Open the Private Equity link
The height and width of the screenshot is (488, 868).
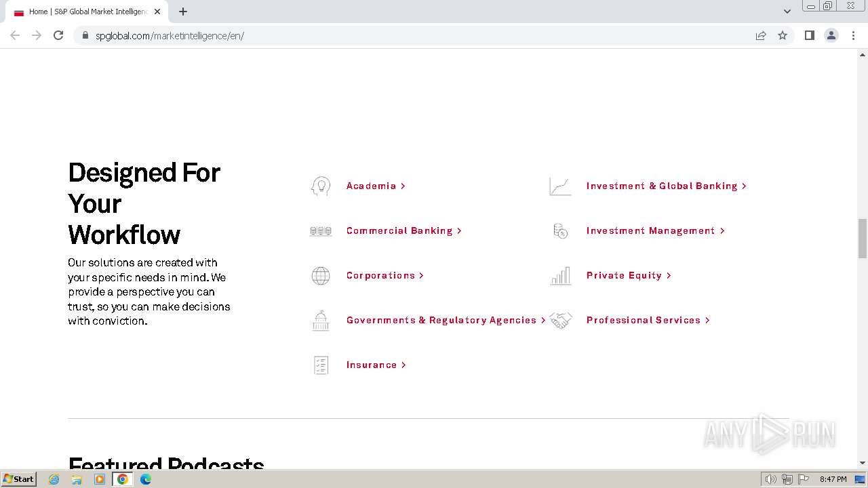629,276
